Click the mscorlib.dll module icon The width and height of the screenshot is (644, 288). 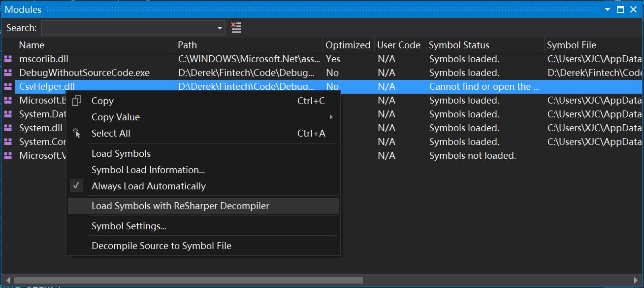[x=8, y=59]
